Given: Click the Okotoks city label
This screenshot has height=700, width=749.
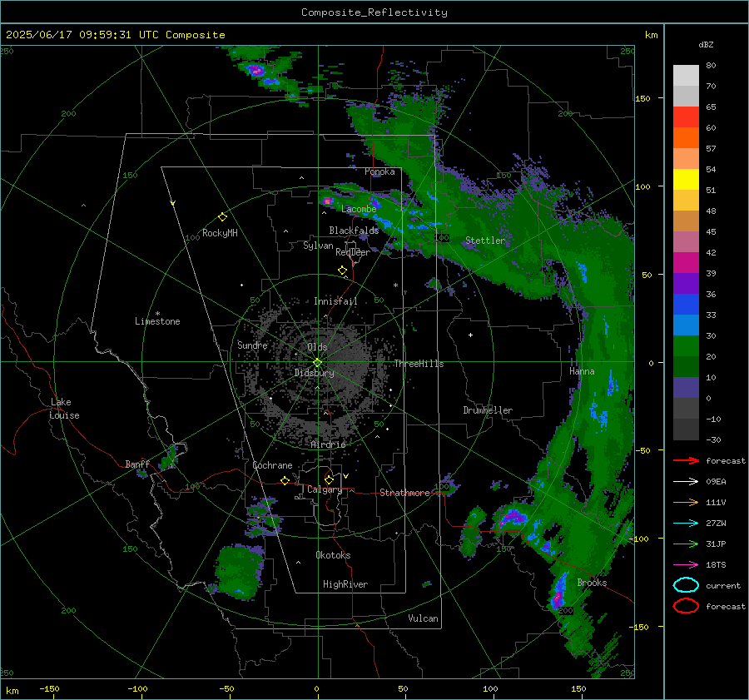Looking at the screenshot, I should coord(333,555).
